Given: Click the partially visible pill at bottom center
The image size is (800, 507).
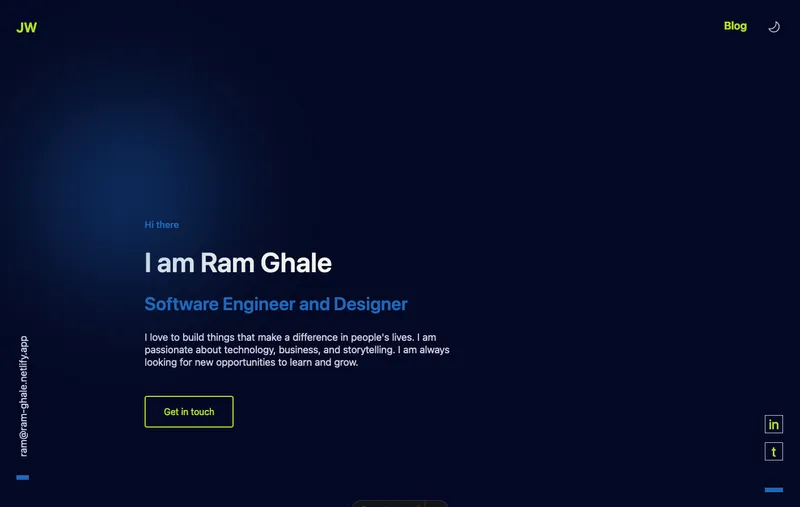Looking at the screenshot, I should point(399,503).
